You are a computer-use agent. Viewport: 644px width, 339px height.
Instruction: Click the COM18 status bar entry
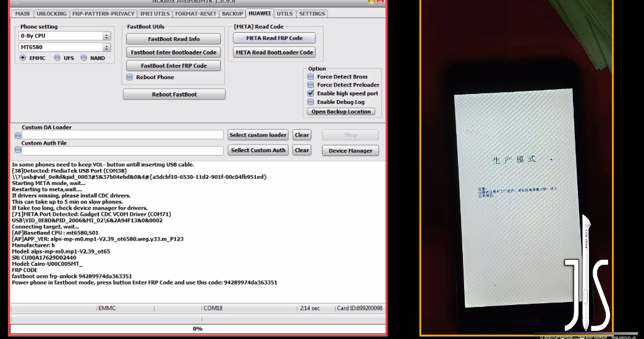(x=213, y=308)
